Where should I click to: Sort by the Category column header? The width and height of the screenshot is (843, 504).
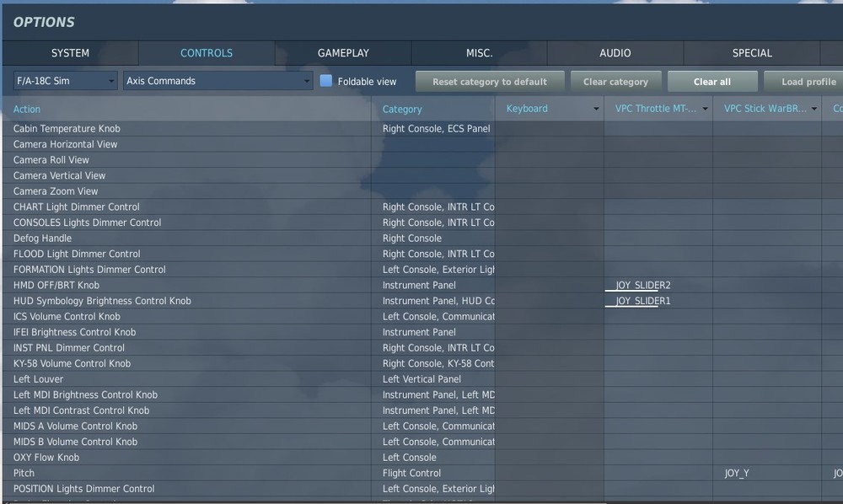pyautogui.click(x=402, y=109)
